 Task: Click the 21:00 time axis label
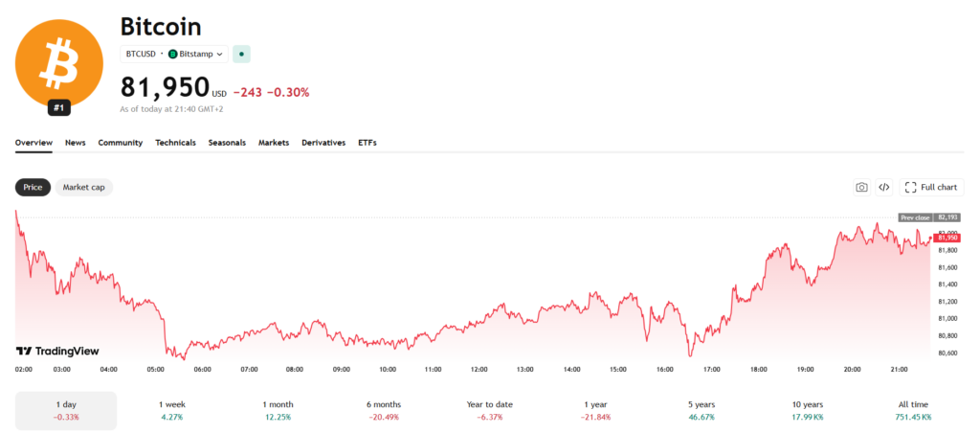(899, 370)
